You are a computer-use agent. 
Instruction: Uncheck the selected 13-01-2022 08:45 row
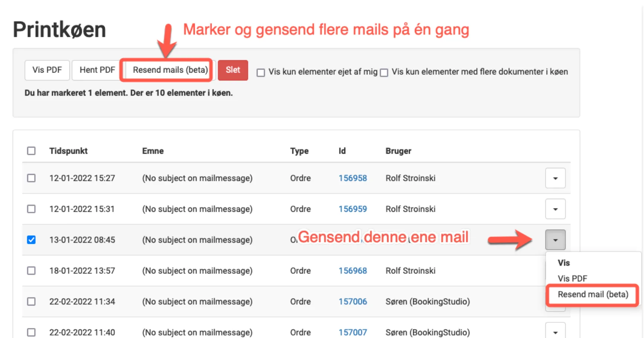(x=31, y=240)
